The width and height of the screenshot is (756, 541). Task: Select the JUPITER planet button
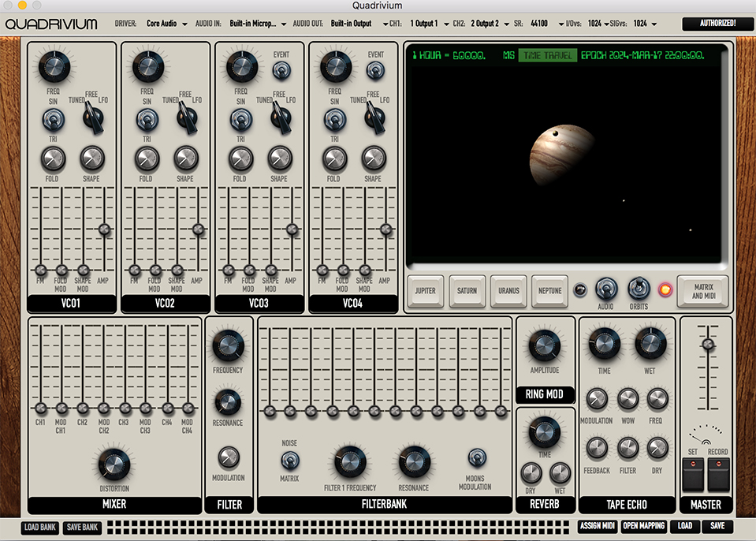pos(425,291)
